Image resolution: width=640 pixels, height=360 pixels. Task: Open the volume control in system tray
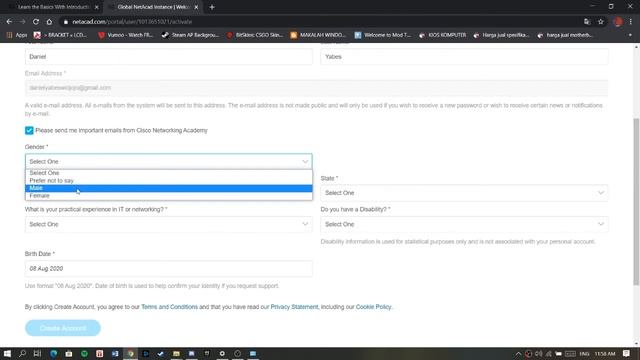538,354
